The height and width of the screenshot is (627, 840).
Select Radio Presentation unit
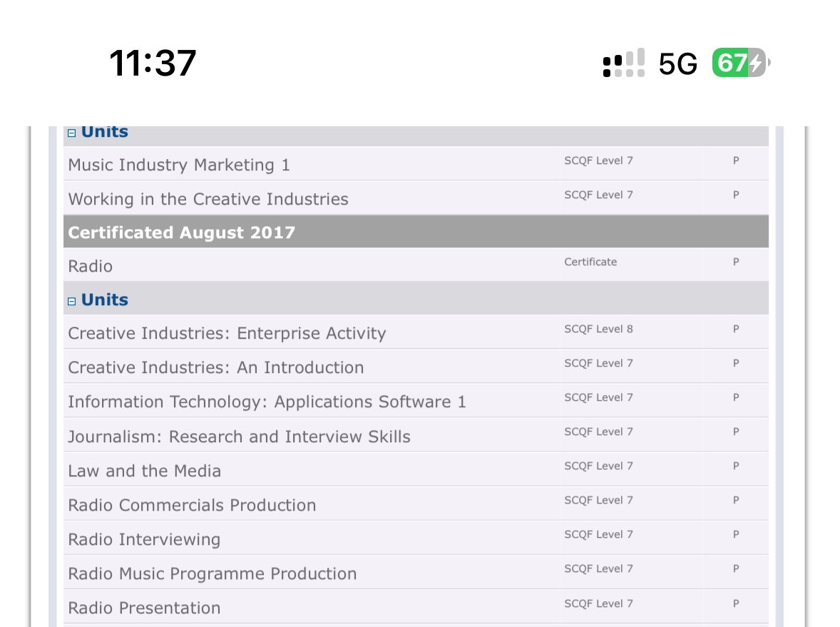tap(416, 606)
